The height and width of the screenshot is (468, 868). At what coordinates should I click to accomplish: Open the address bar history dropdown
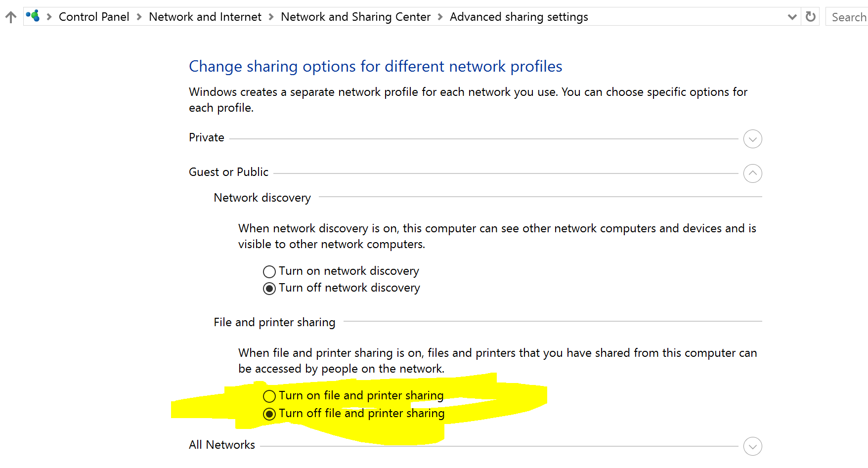coord(792,16)
